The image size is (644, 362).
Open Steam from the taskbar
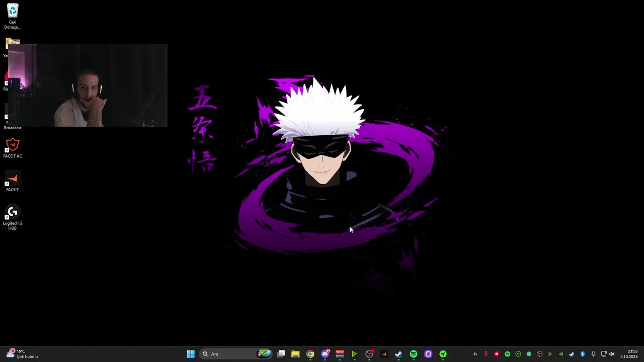pos(398,354)
